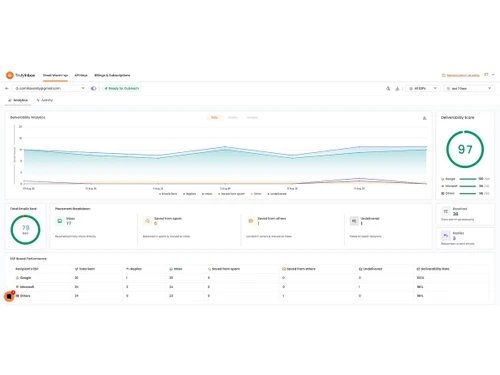Toggle the Undelivered legend item

[x=277, y=194]
